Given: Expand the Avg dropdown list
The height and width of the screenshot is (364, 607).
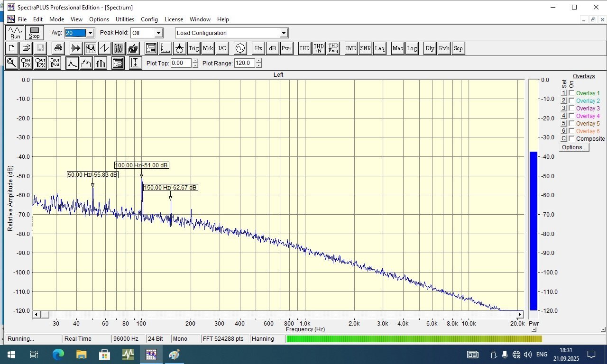Looking at the screenshot, I should (x=90, y=33).
